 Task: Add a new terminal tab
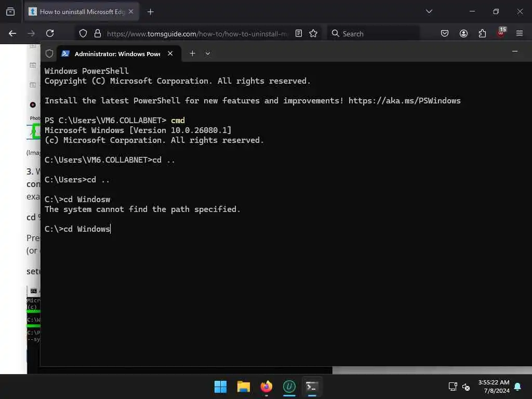pos(192,54)
